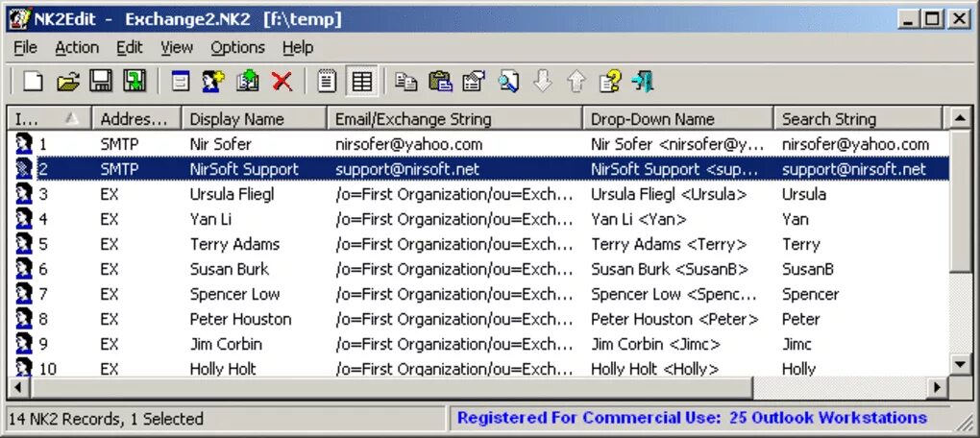Open the File menu
Image resolution: width=980 pixels, height=438 pixels.
26,47
